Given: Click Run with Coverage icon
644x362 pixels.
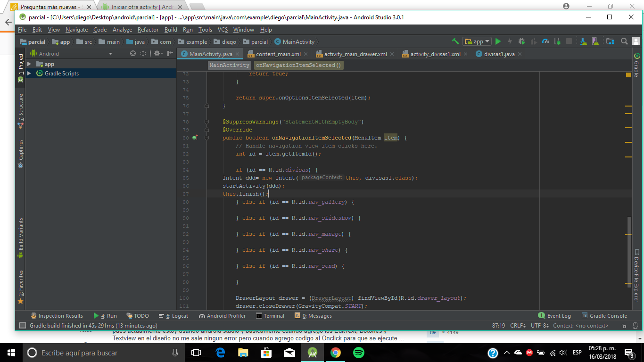Looking at the screenshot, I should tap(533, 41).
